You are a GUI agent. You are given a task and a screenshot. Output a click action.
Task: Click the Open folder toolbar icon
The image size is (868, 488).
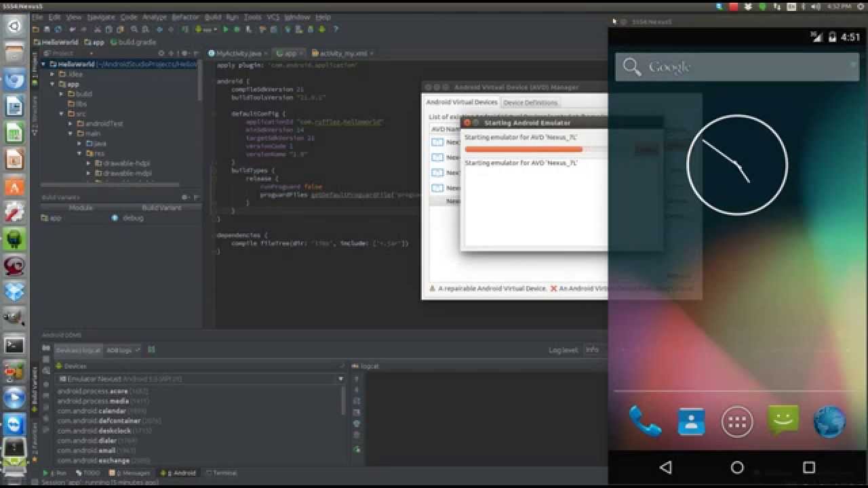36,29
